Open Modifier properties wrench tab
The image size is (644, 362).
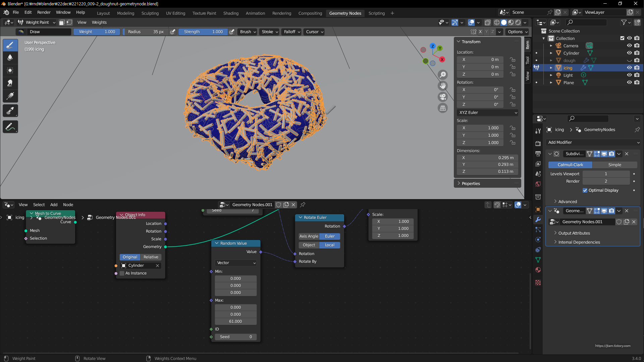point(538,220)
